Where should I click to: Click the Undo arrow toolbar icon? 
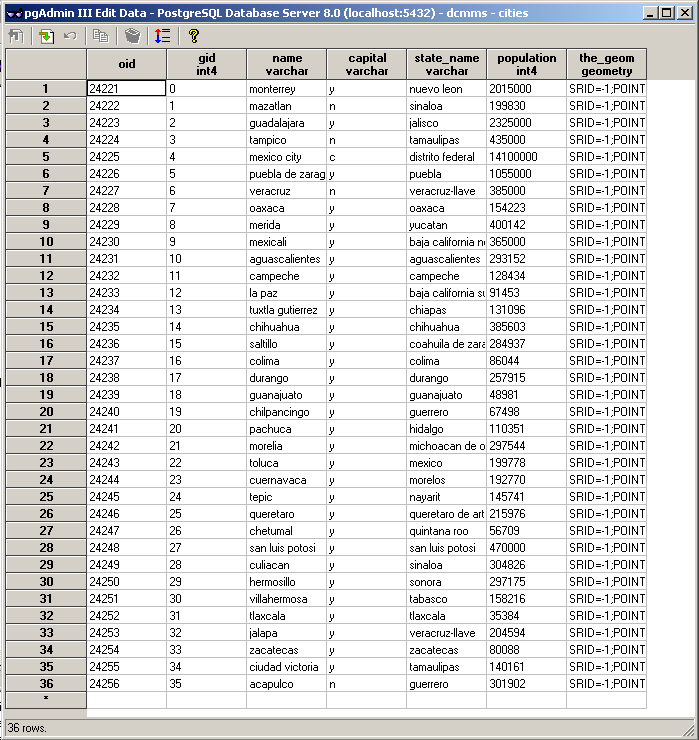tap(70, 36)
